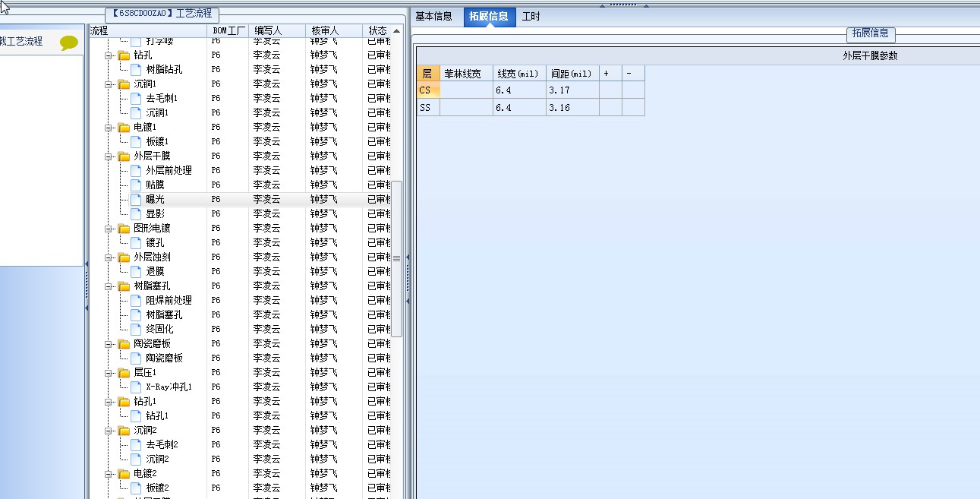Click the folder icon beside 钻孔
The width and height of the screenshot is (980, 499).
(124, 55)
